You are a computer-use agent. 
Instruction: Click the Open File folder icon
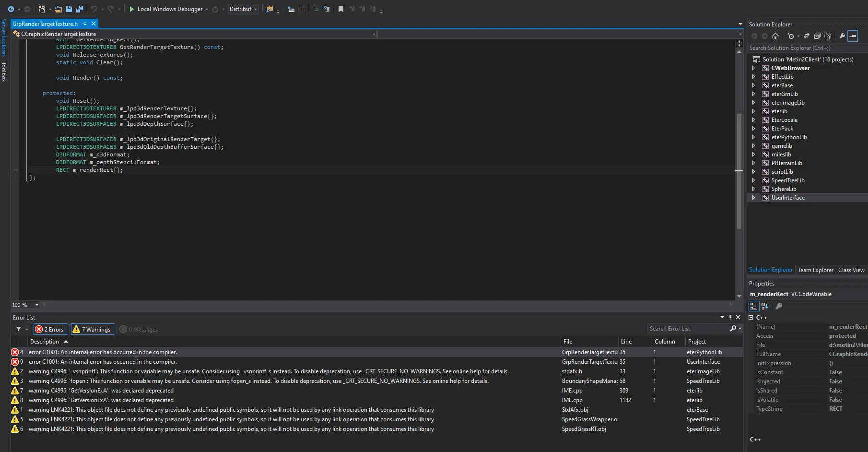(59, 9)
